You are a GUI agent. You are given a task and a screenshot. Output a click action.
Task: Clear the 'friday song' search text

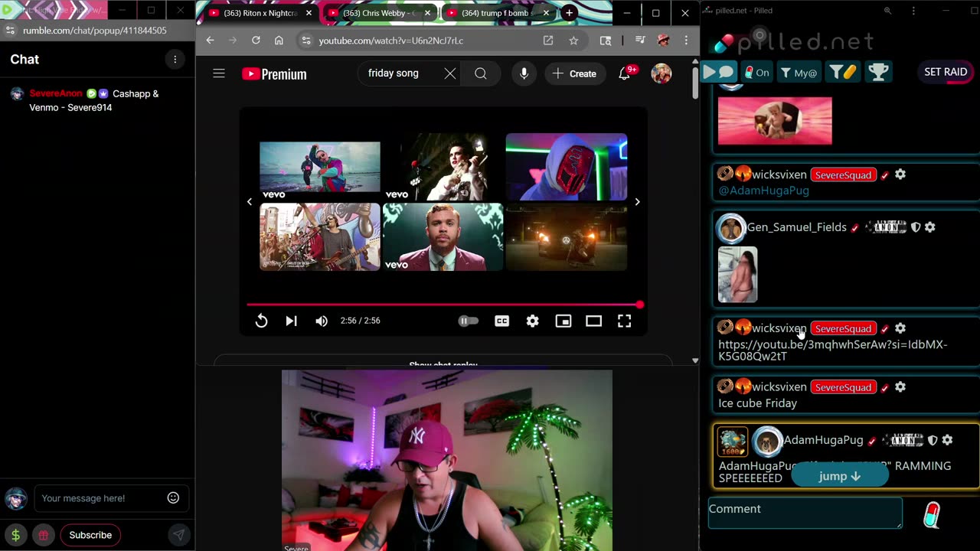tap(450, 73)
